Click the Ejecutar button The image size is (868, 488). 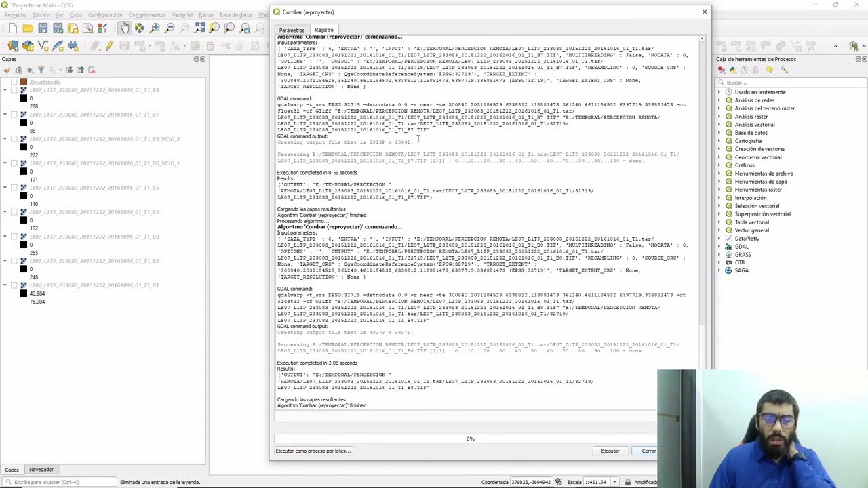(610, 451)
